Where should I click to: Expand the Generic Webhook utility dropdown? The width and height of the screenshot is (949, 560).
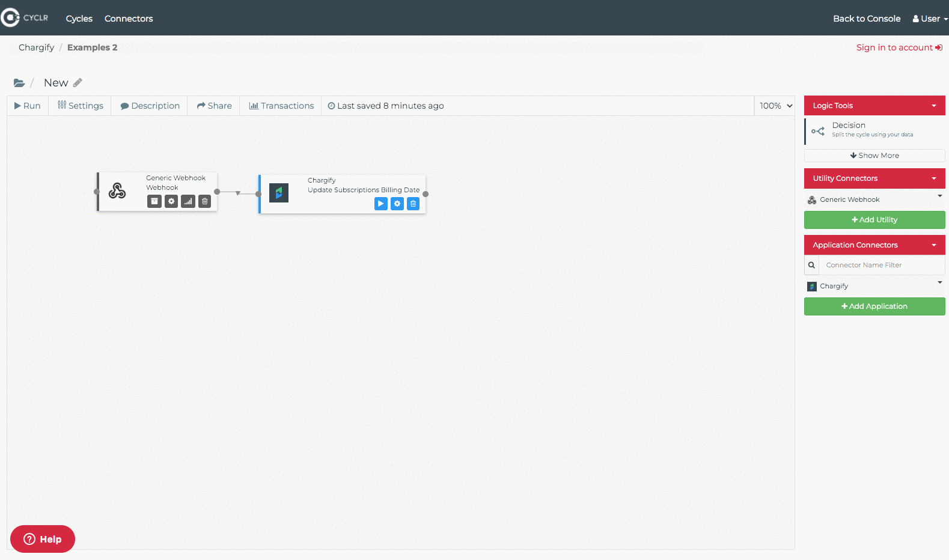[x=940, y=196]
